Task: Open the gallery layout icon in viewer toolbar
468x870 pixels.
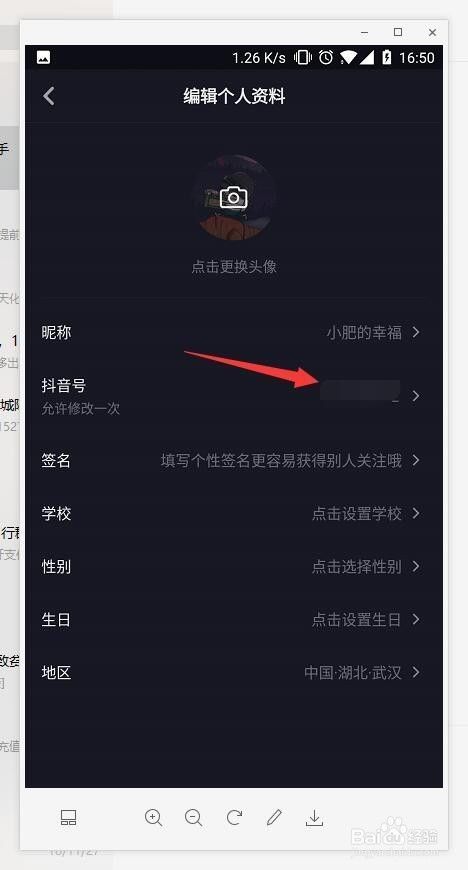Action: [68, 817]
